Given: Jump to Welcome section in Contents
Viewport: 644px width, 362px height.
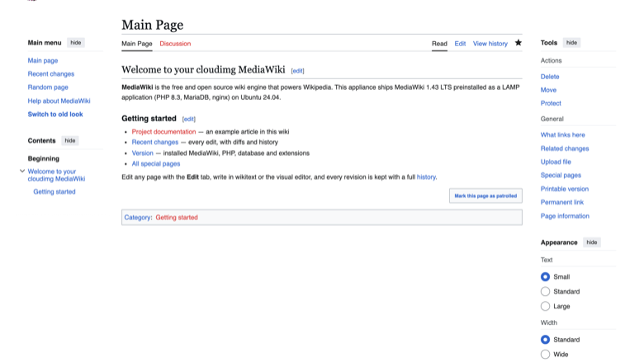Looking at the screenshot, I should tap(56, 175).
